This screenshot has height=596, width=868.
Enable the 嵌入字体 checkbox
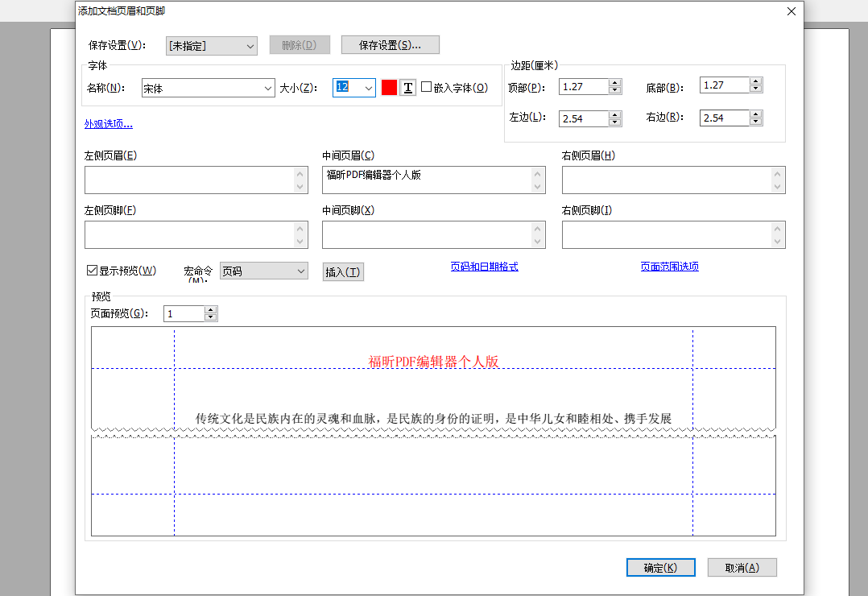(x=425, y=87)
